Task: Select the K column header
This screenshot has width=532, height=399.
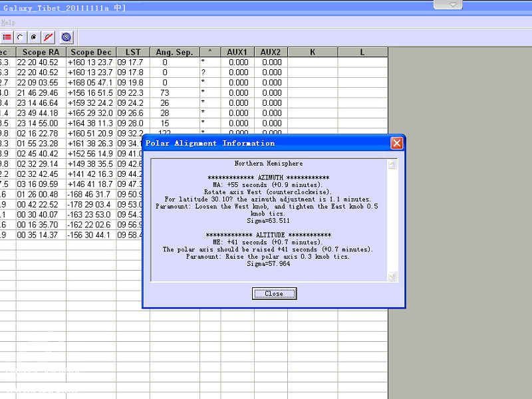Action: tap(313, 52)
